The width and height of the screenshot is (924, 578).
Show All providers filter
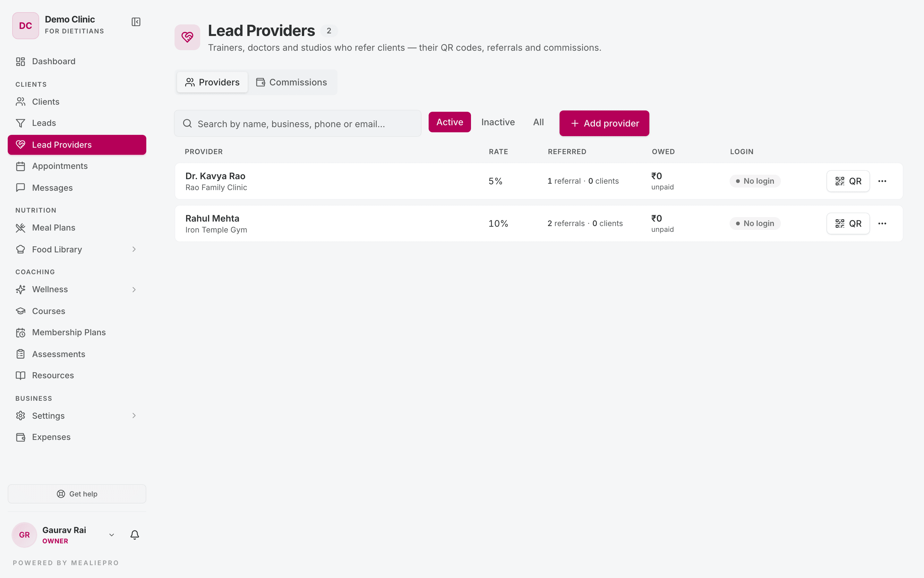[538, 122]
